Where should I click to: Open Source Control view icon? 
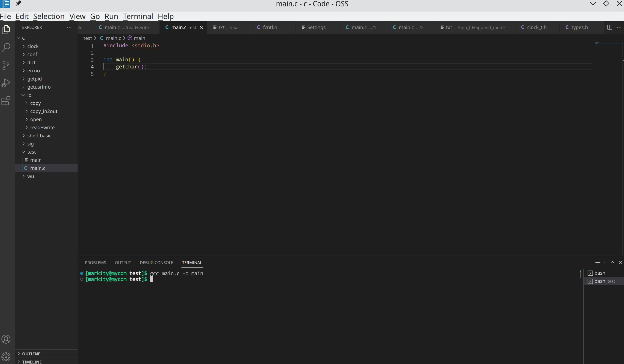(x=6, y=65)
